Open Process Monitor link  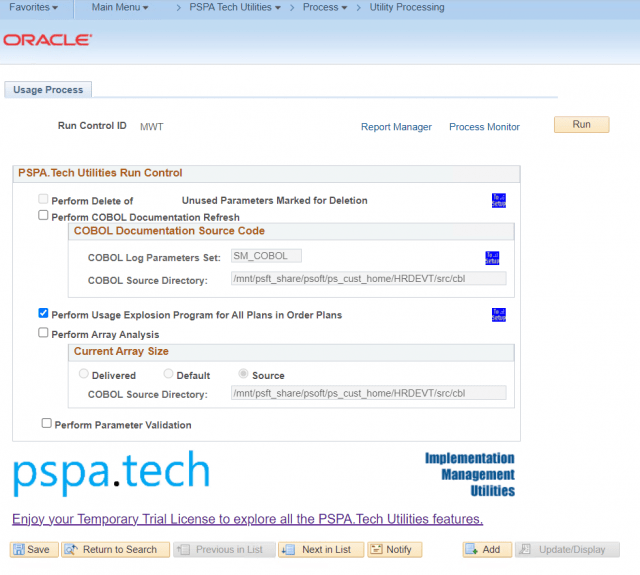(x=484, y=127)
